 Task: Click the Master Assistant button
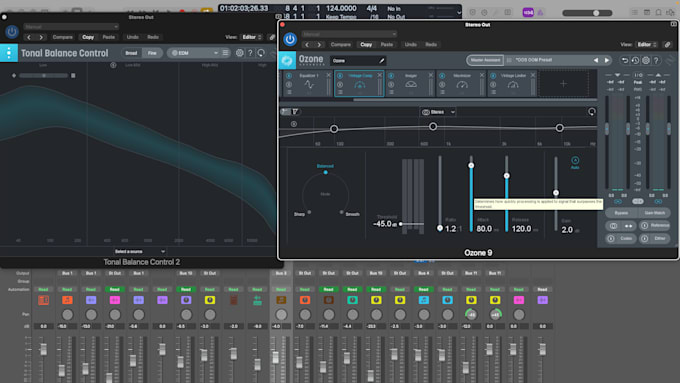coord(485,60)
